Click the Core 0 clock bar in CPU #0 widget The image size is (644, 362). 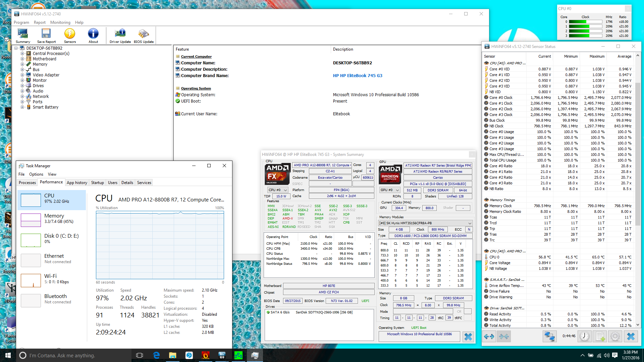pyautogui.click(x=586, y=22)
